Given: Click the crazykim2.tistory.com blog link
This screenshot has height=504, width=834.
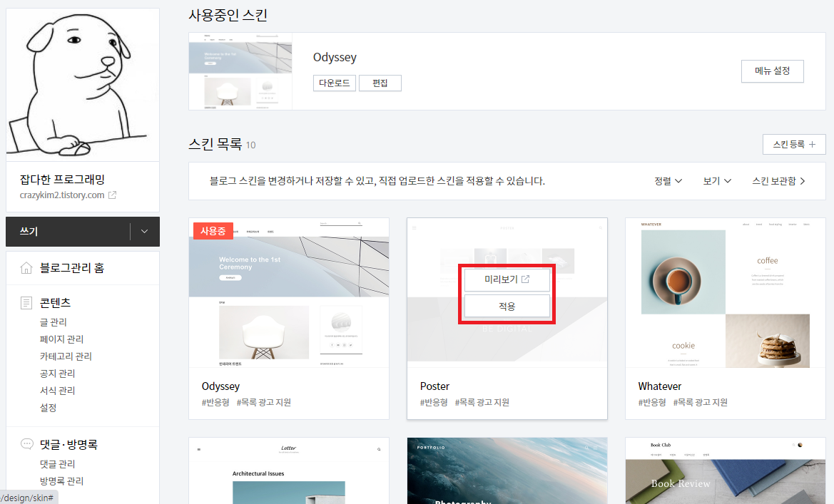Looking at the screenshot, I should tap(61, 195).
